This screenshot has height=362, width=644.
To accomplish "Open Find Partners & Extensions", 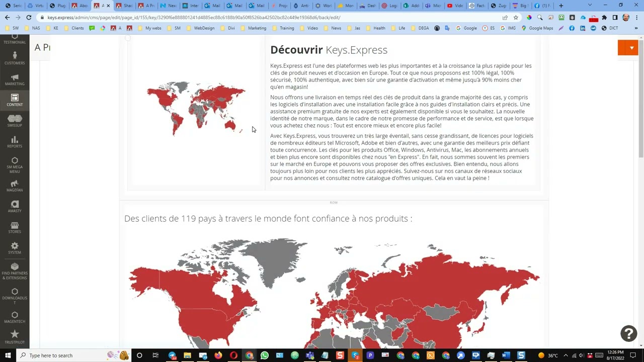I will pyautogui.click(x=15, y=271).
